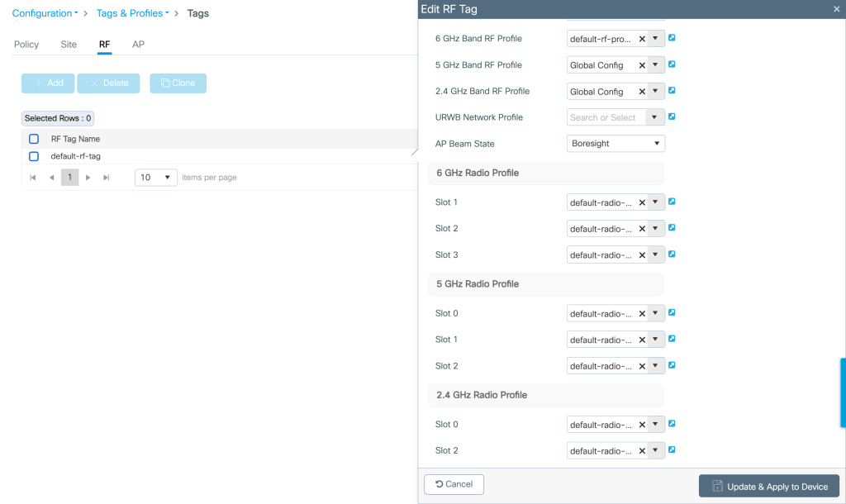Click edit link icon beside 5 GHz Band RF Profile
This screenshot has height=504, width=846.
[672, 64]
